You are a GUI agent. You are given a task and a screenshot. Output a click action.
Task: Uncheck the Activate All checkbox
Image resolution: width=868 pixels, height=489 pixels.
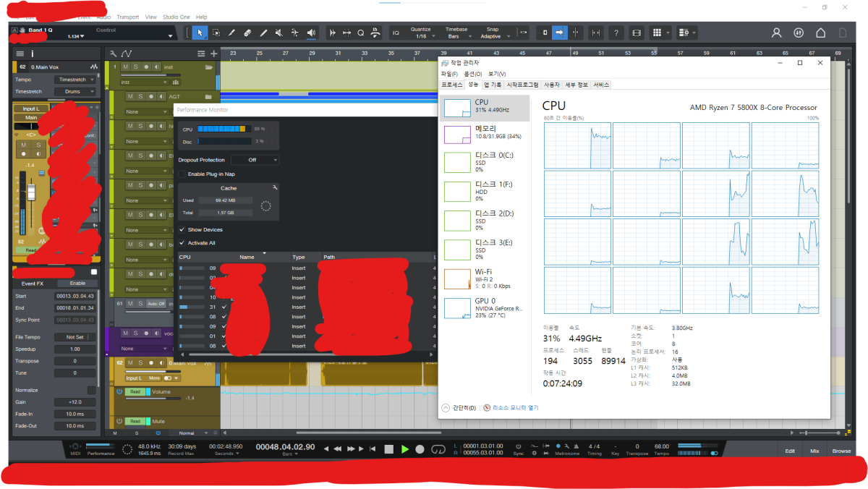182,243
